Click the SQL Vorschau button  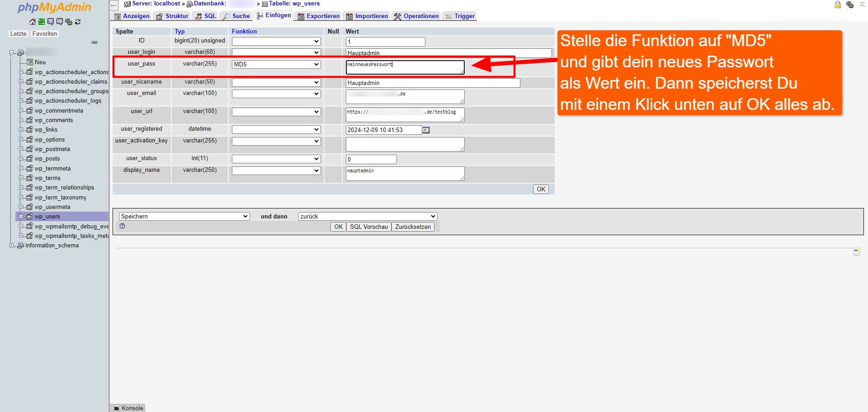pos(369,227)
